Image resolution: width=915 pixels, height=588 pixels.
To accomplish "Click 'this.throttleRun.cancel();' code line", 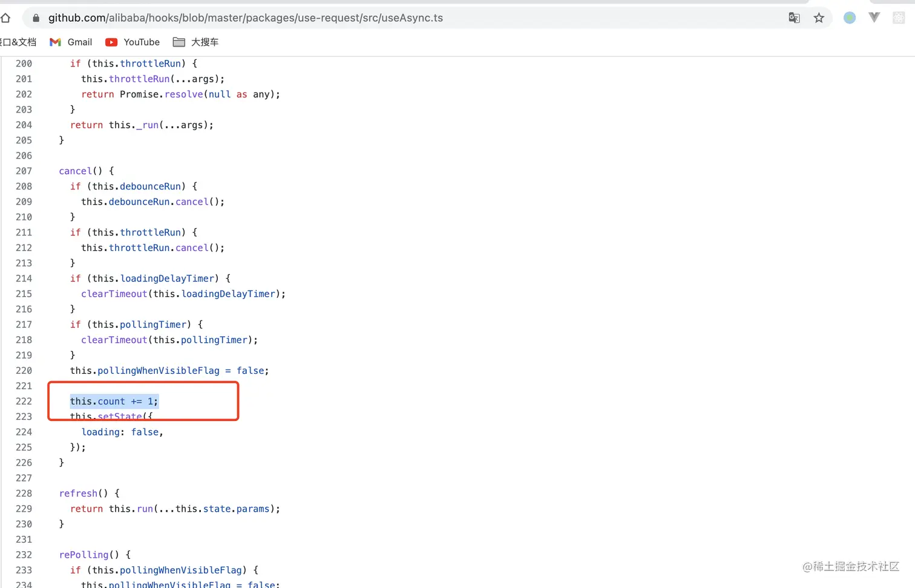I will click(153, 248).
